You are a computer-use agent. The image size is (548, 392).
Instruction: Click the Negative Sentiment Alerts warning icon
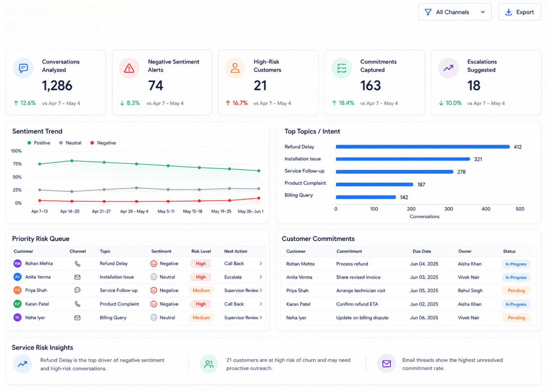(129, 68)
